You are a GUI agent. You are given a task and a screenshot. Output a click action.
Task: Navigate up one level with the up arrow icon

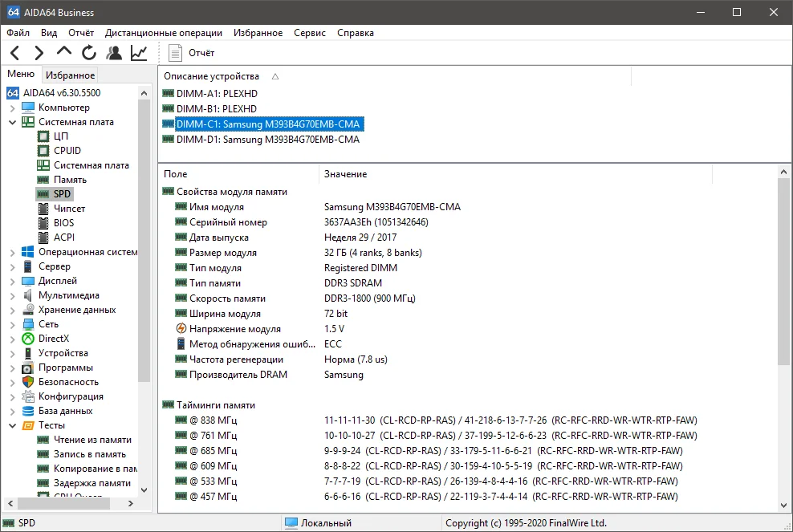pos(63,51)
